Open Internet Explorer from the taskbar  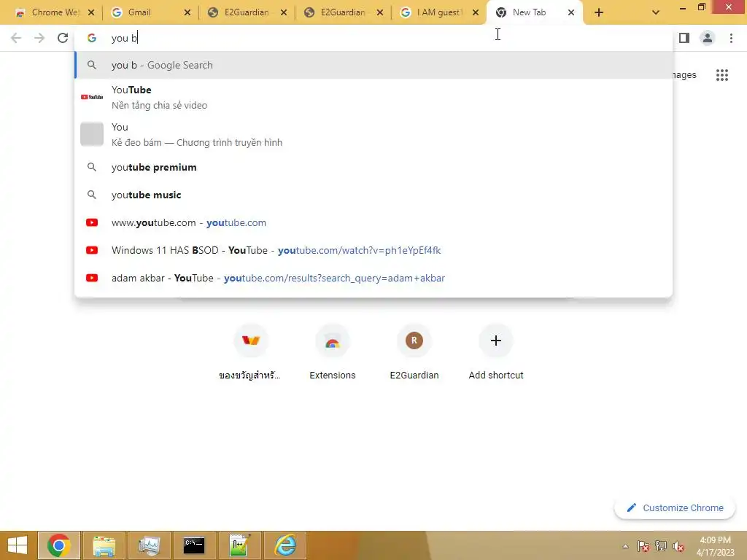[x=285, y=545]
